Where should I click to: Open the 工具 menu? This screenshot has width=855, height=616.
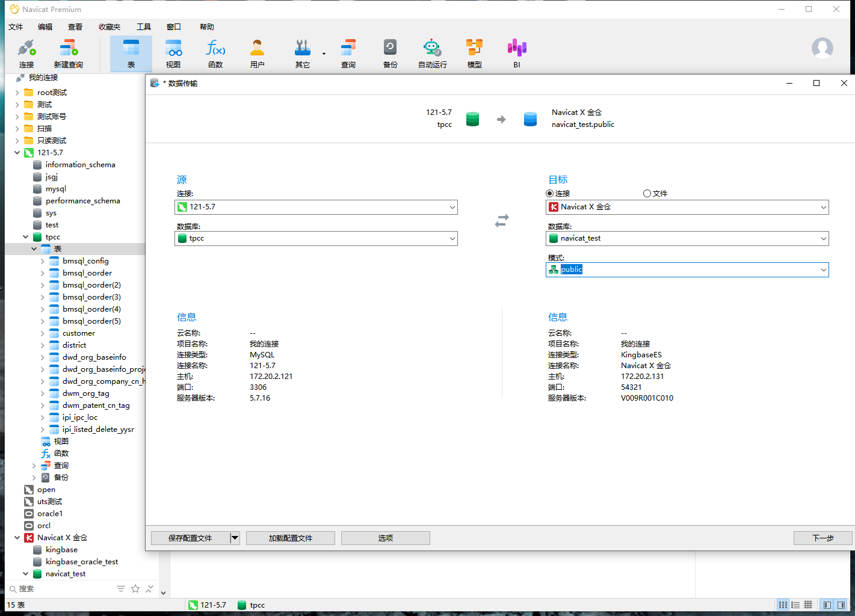144,26
